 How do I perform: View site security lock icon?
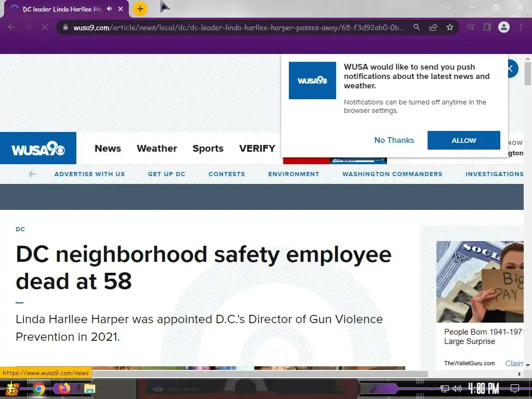pyautogui.click(x=65, y=27)
